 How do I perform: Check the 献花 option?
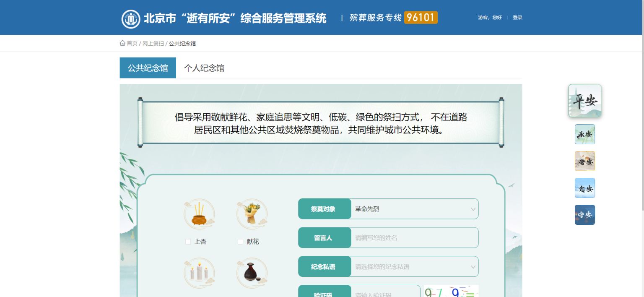[x=240, y=242]
